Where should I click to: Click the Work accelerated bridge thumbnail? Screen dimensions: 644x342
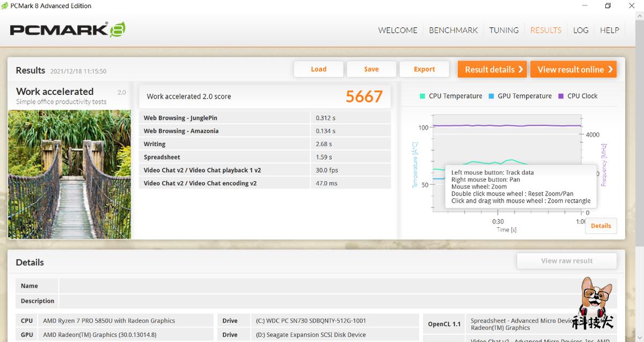pyautogui.click(x=69, y=174)
